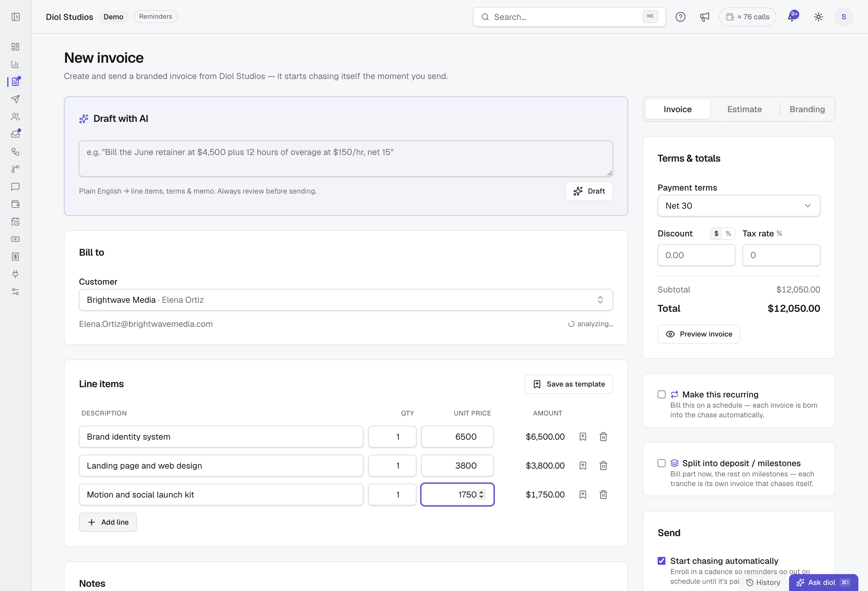Viewport: 868px width, 591px height.
Task: Select the Invoice tab
Action: pos(678,109)
